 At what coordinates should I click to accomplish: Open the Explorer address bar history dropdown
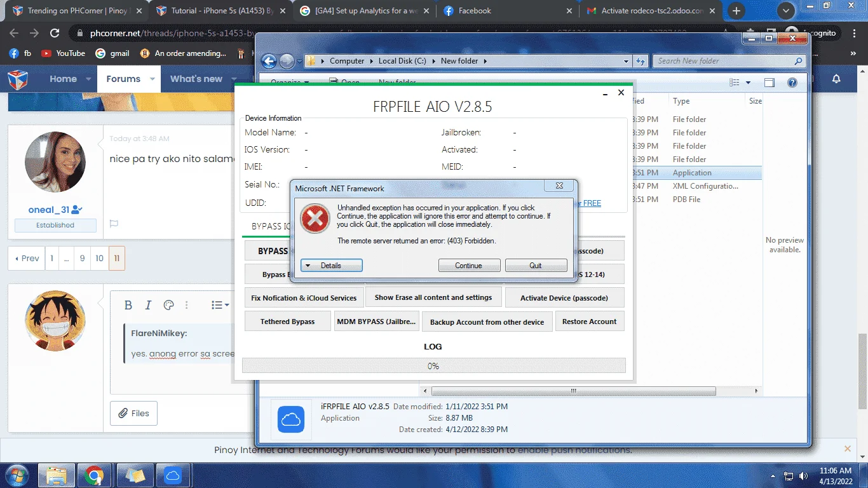pos(626,61)
